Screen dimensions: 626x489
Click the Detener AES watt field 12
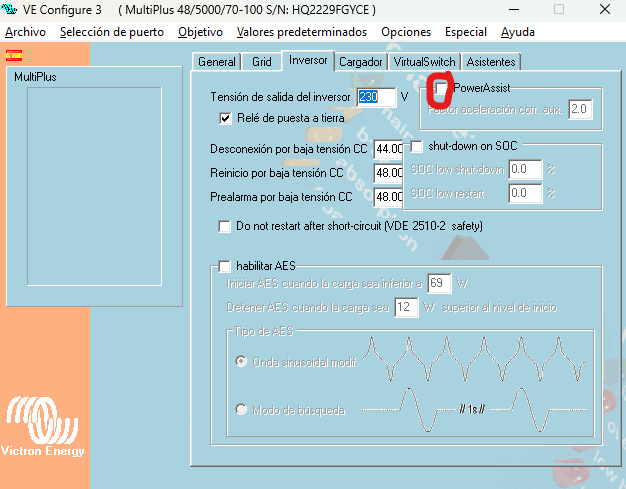406,307
